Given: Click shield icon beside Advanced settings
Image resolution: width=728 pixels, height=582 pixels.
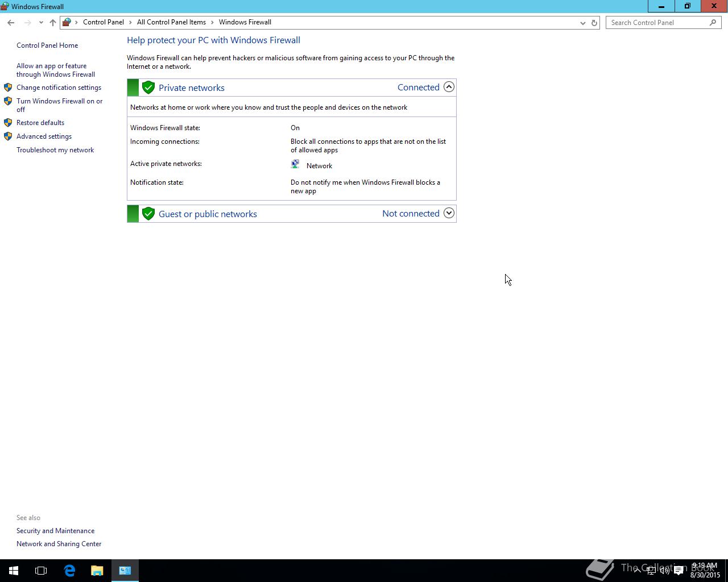Looking at the screenshot, I should 8,136.
